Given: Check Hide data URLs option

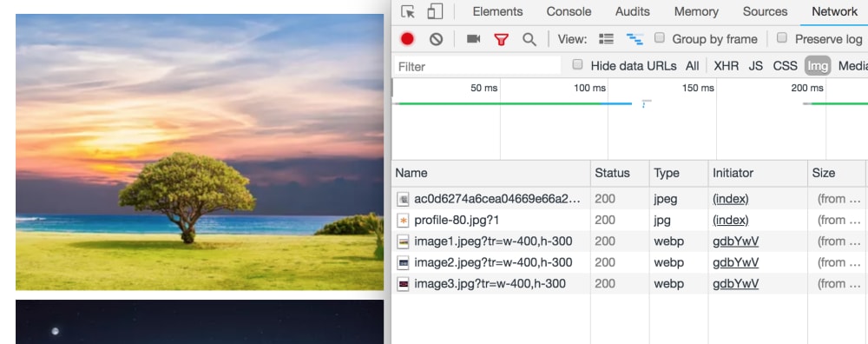Looking at the screenshot, I should click(x=577, y=65).
